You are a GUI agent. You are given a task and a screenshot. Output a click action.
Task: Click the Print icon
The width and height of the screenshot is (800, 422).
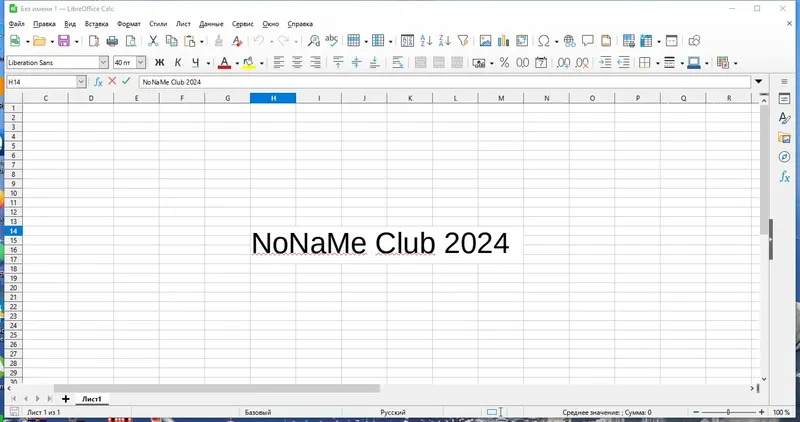[112, 41]
